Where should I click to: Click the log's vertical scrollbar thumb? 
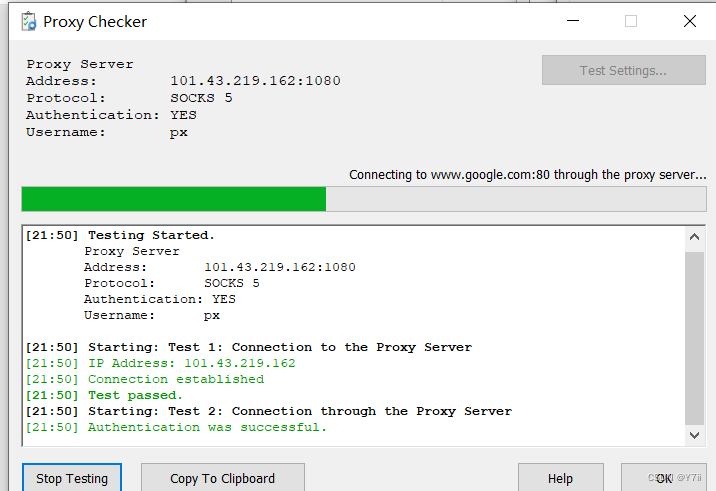click(x=695, y=338)
